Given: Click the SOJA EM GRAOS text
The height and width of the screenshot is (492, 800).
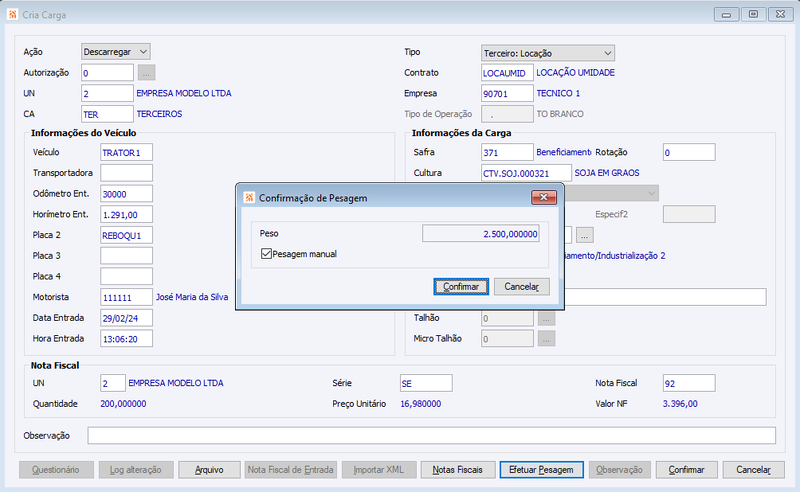Looking at the screenshot, I should tap(607, 173).
